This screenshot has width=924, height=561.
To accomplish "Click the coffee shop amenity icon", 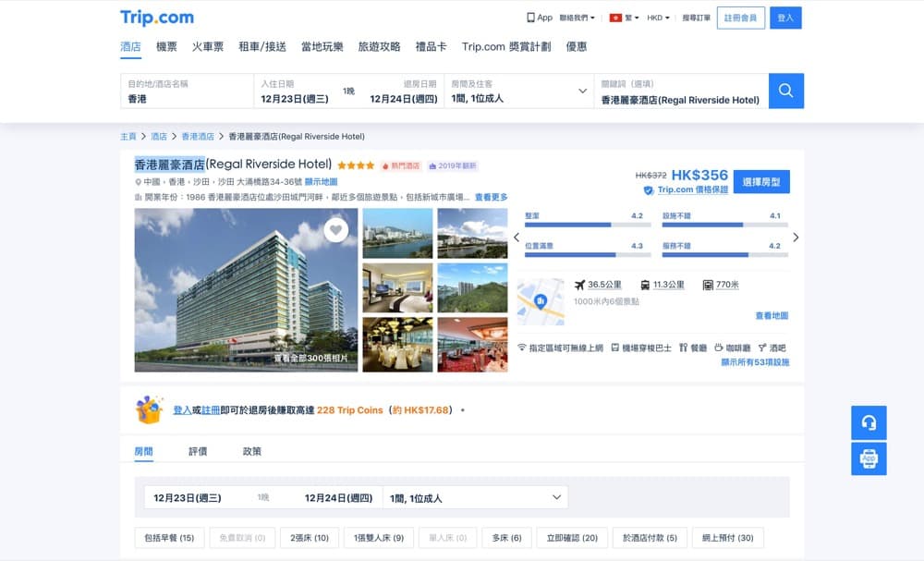I will pyautogui.click(x=718, y=348).
